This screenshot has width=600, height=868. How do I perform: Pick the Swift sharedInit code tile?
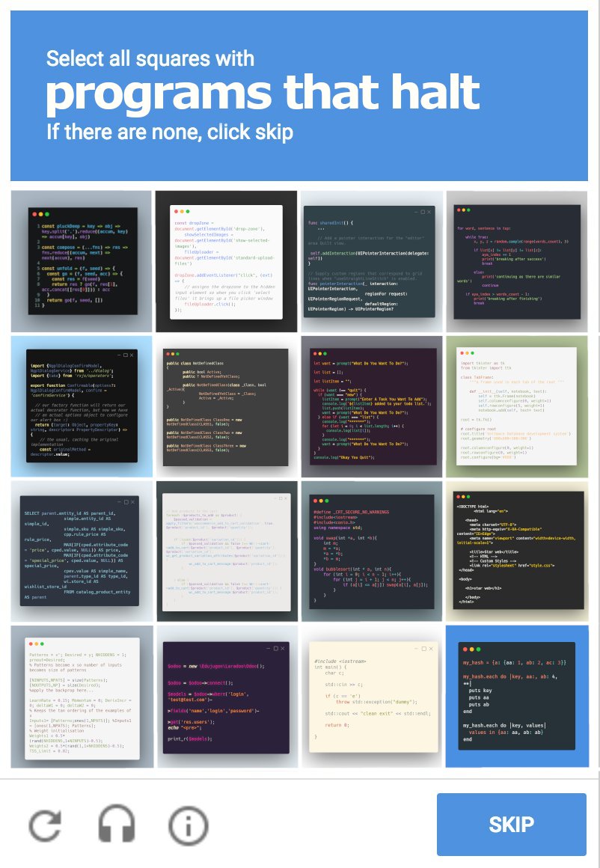[x=371, y=261]
